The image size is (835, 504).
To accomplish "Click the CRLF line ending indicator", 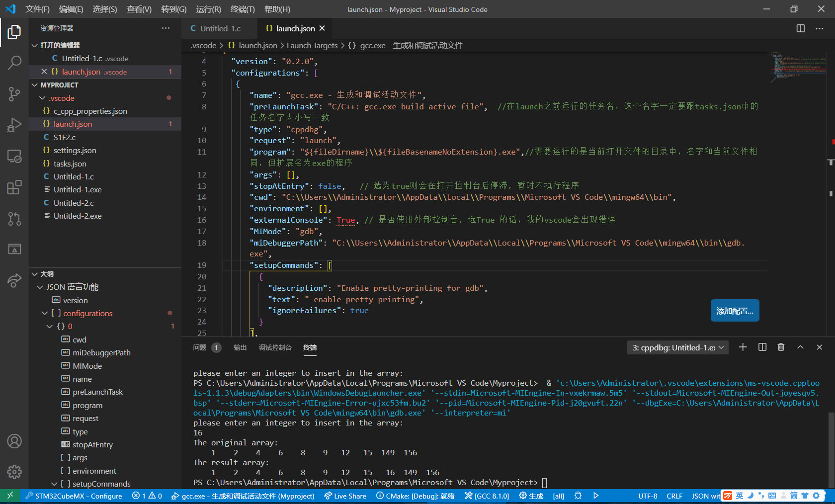I will coord(674,496).
